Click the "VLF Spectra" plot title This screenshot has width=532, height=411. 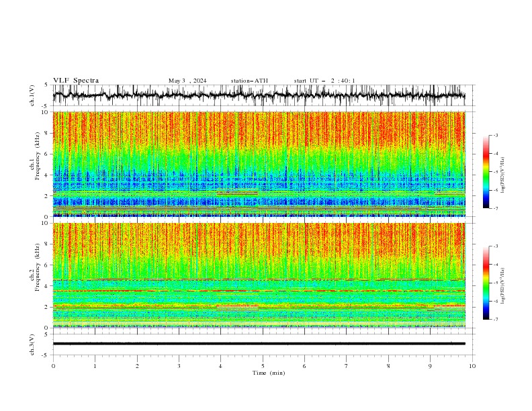click(x=76, y=81)
